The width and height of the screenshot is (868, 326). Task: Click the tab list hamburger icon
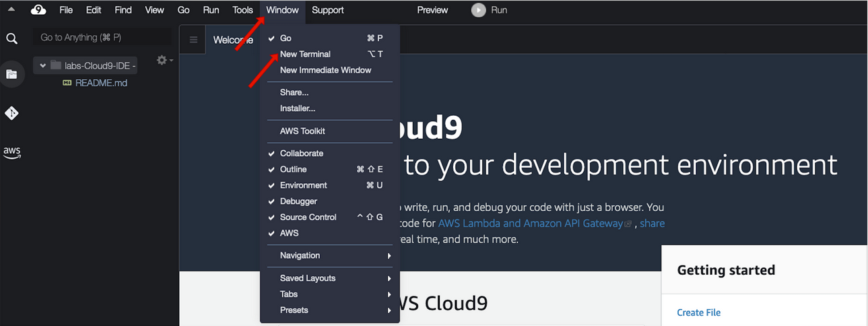pos(193,40)
